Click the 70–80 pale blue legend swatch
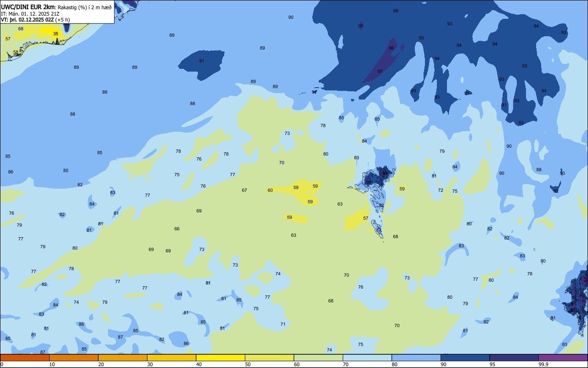588x368 pixels. tap(367, 357)
